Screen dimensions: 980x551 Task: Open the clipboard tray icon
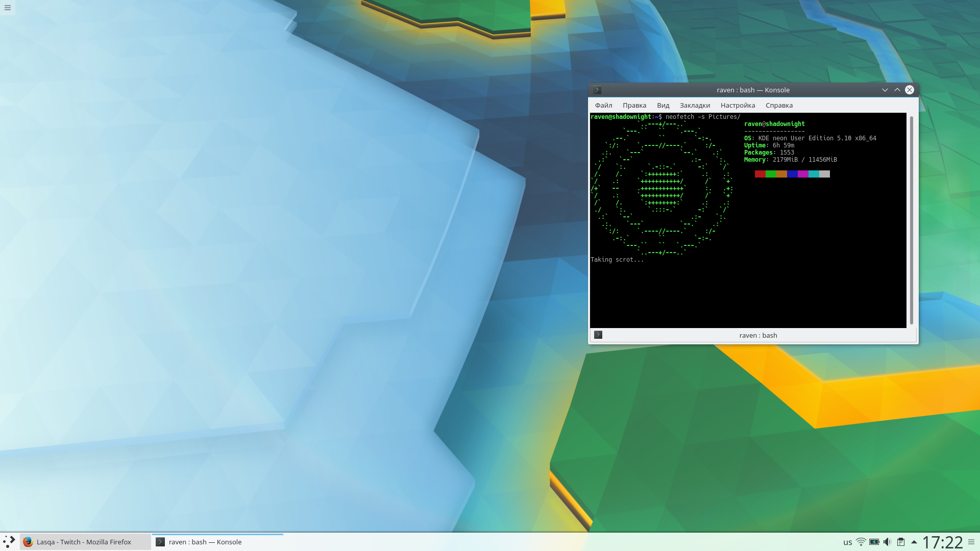click(x=901, y=542)
